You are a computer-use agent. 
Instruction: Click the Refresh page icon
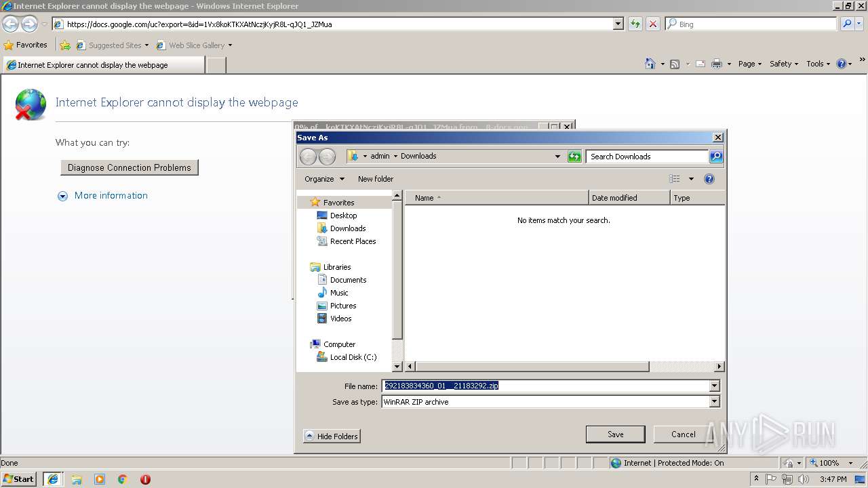(x=635, y=24)
